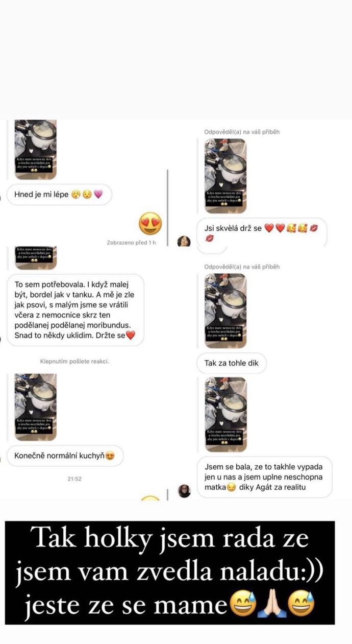Open the profile avatar beside 'Jsi skvělá' message
The height and width of the screenshot is (644, 352).
click(184, 242)
